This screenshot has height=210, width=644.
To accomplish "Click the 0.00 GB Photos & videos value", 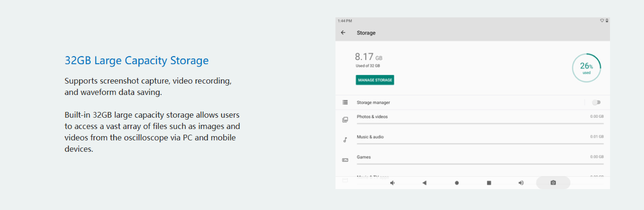I will [x=597, y=116].
